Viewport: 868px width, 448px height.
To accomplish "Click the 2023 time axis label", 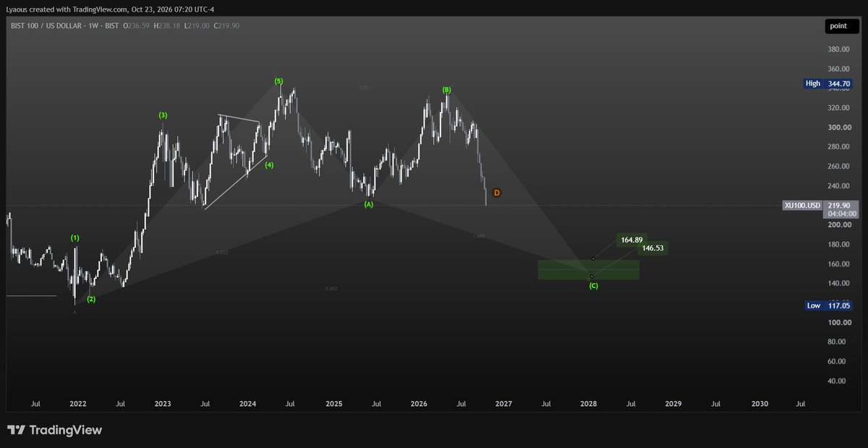I will click(163, 404).
